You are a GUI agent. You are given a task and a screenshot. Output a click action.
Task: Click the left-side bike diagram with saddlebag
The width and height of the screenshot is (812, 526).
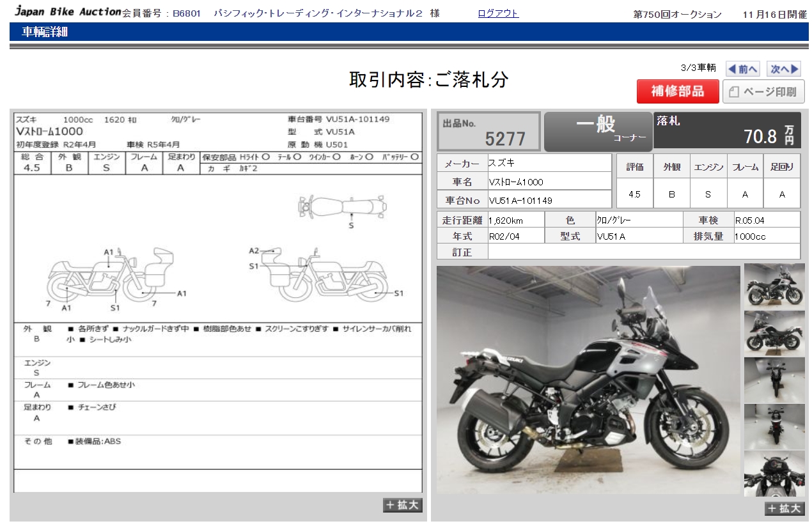111,275
